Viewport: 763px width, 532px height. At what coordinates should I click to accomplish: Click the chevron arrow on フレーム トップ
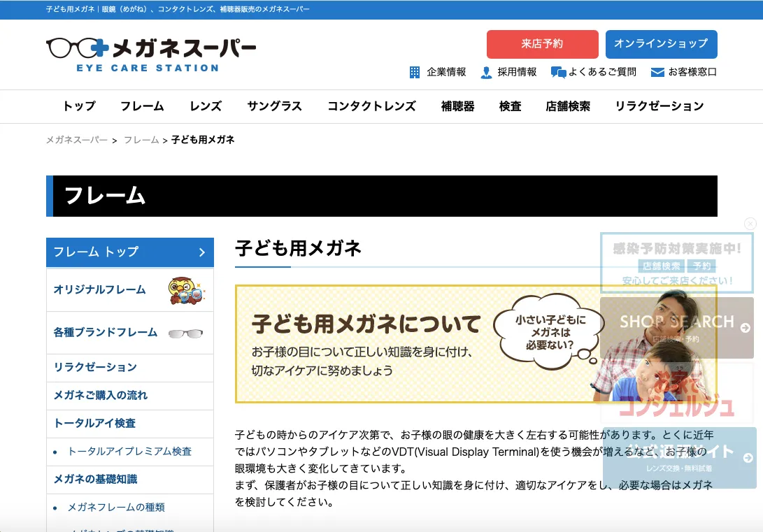tap(202, 252)
